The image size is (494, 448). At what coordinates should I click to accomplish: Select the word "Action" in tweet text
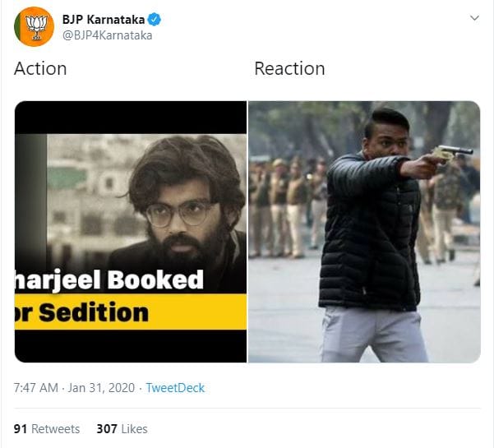point(40,69)
